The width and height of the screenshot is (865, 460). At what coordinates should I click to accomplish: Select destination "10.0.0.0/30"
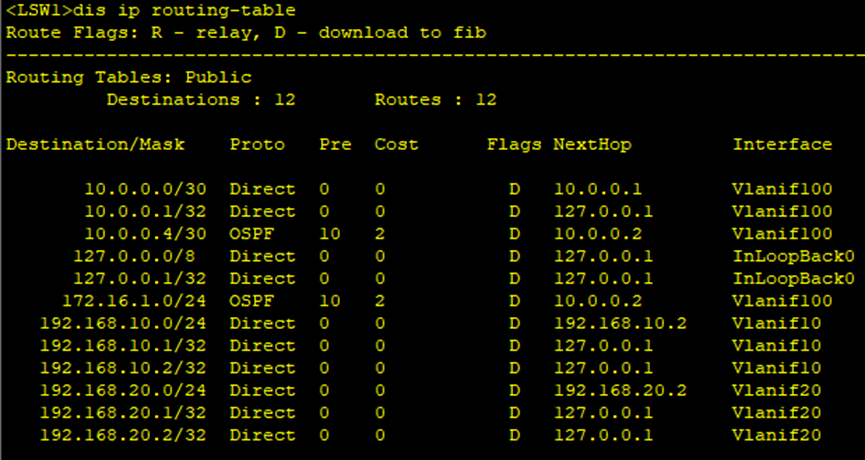[145, 189]
